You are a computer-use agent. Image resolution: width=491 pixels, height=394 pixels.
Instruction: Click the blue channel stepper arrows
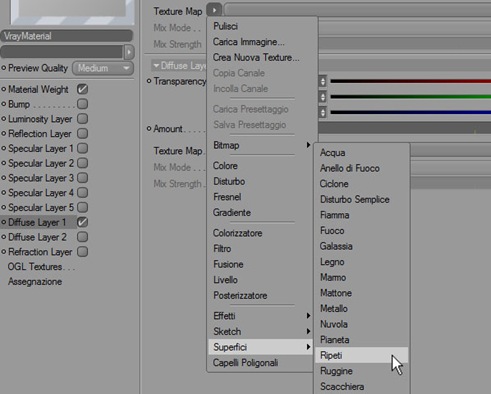[322, 113]
